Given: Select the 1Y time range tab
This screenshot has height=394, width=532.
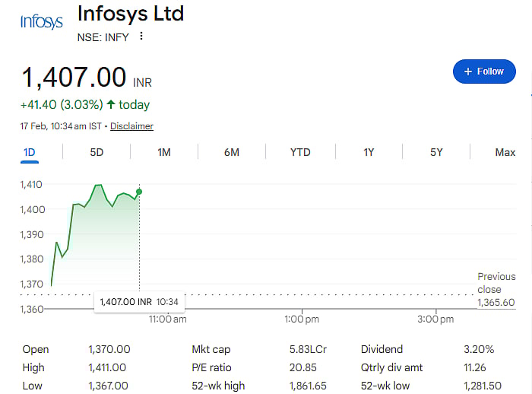Looking at the screenshot, I should tap(369, 152).
